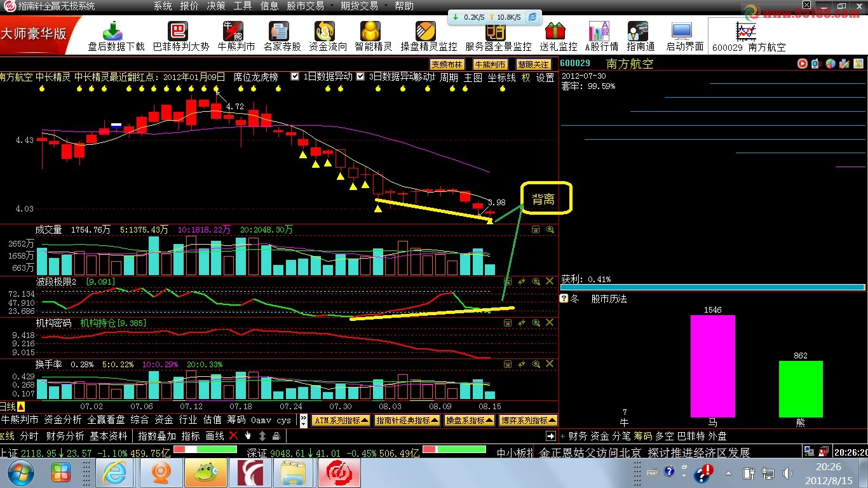Toggle the 3日数据异动 checkbox
Screen dimensions: 868x488
point(360,77)
